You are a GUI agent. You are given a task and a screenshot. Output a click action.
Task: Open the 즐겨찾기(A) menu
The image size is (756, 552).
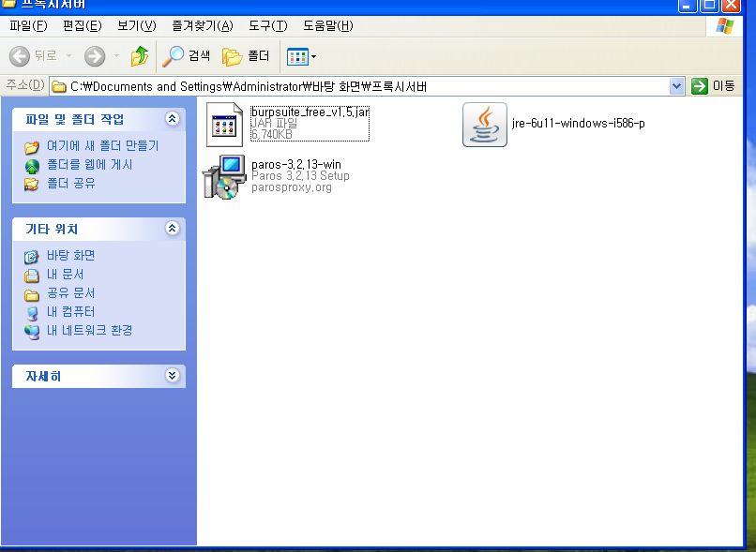click(x=203, y=25)
